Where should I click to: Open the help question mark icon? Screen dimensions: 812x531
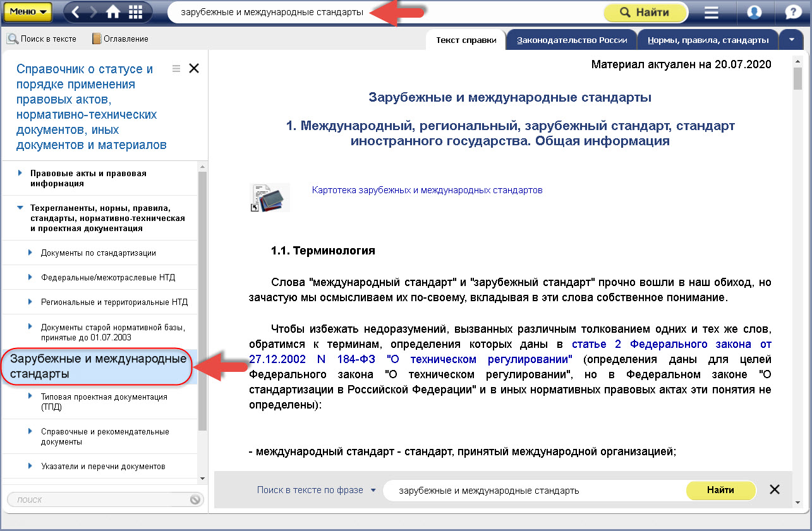(793, 12)
